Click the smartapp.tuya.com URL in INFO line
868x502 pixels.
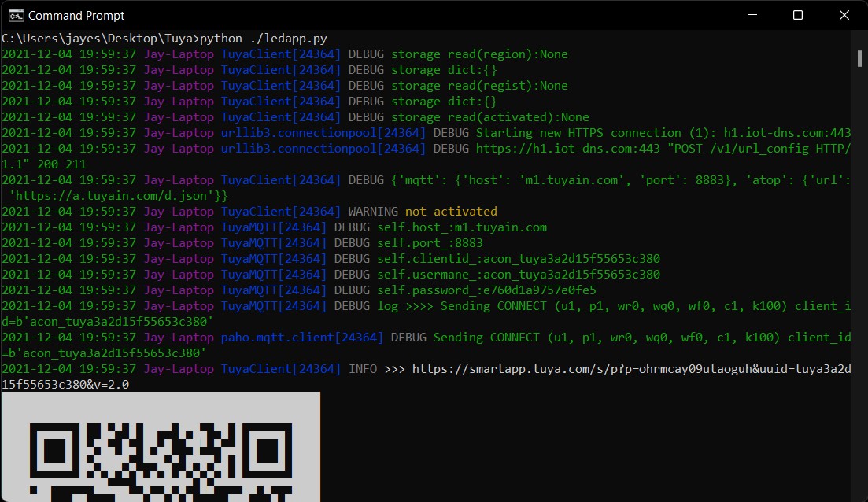coord(632,369)
